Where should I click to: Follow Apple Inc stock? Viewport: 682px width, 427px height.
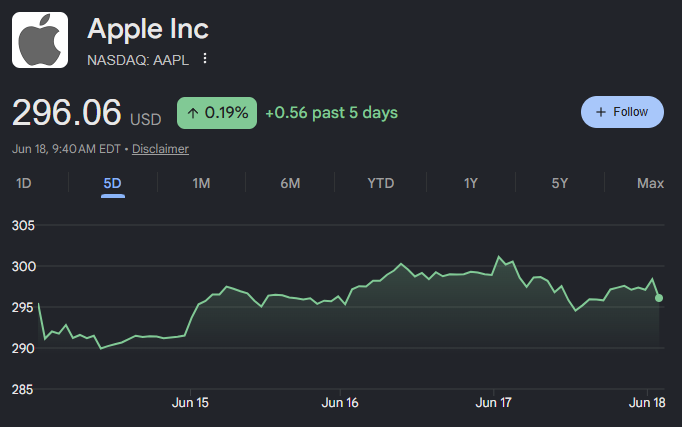tap(622, 112)
